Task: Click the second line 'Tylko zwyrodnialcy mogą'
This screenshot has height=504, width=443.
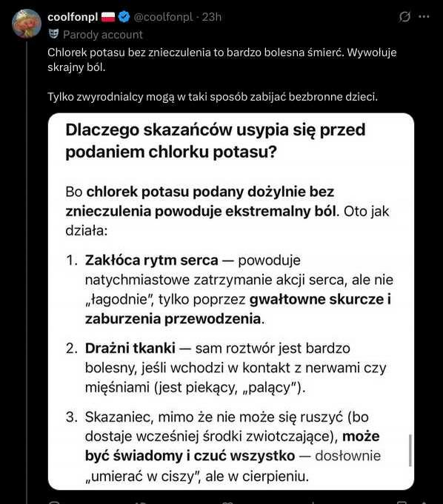Action: (x=213, y=96)
